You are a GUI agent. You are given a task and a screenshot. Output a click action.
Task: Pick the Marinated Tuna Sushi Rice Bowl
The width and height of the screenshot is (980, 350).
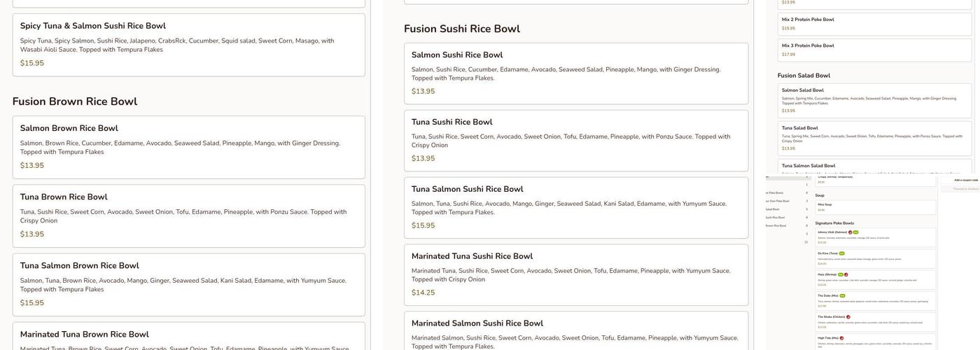click(x=575, y=274)
